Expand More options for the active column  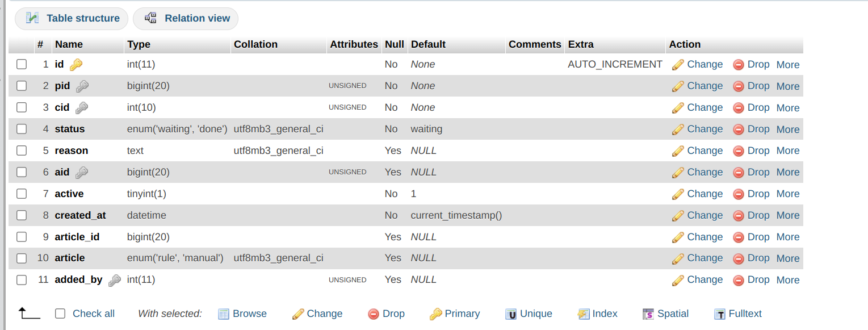(787, 194)
